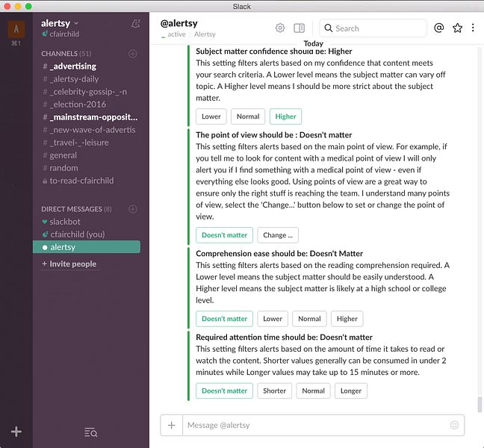The width and height of the screenshot is (484, 448).
Task: Open the cfairchild (you) direct message
Action: [87, 234]
